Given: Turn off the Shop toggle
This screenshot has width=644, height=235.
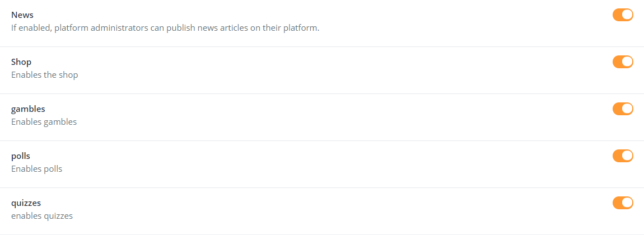Looking at the screenshot, I should point(623,62).
